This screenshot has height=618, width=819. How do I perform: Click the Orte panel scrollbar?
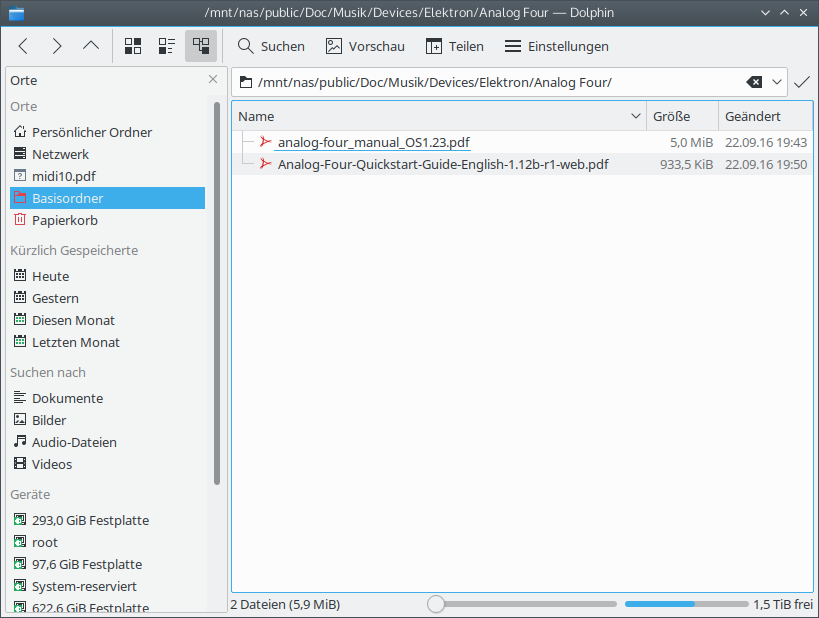coord(217,294)
